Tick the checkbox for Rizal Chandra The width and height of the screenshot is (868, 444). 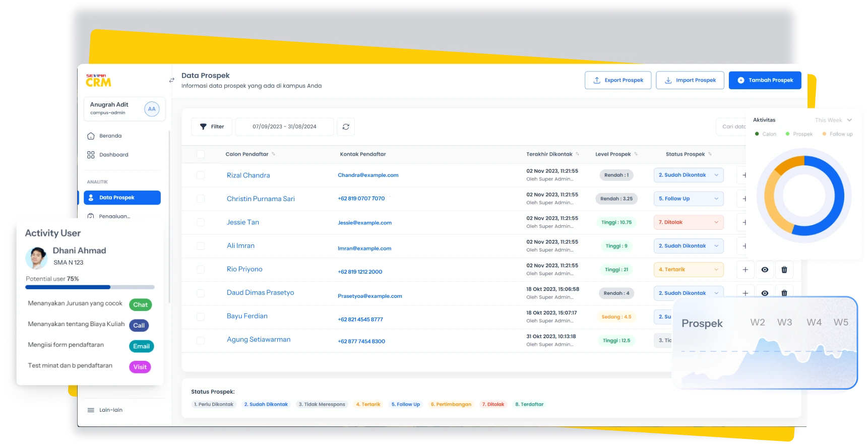201,175
